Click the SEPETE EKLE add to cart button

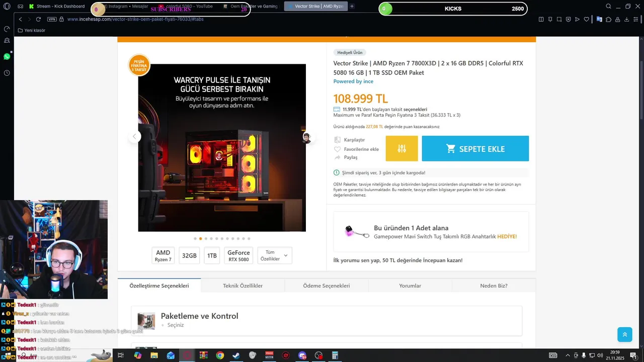[475, 148]
